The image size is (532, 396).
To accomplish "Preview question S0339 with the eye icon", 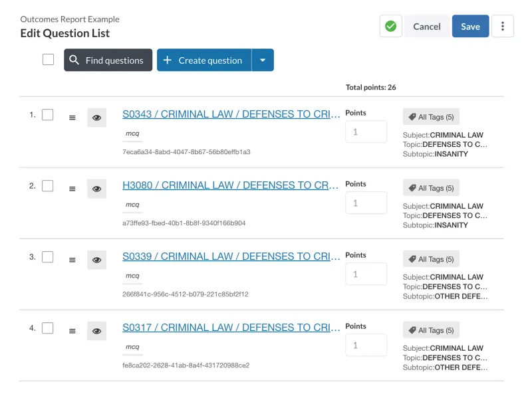I will [x=96, y=260].
